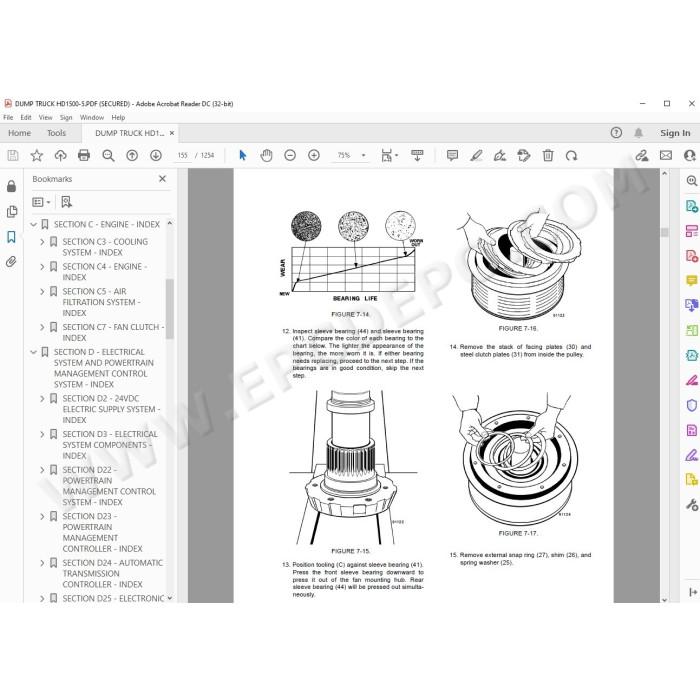This screenshot has width=700, height=700.
Task: Expand SECTION C7 - FAN CLUTCH
Action: (x=42, y=327)
